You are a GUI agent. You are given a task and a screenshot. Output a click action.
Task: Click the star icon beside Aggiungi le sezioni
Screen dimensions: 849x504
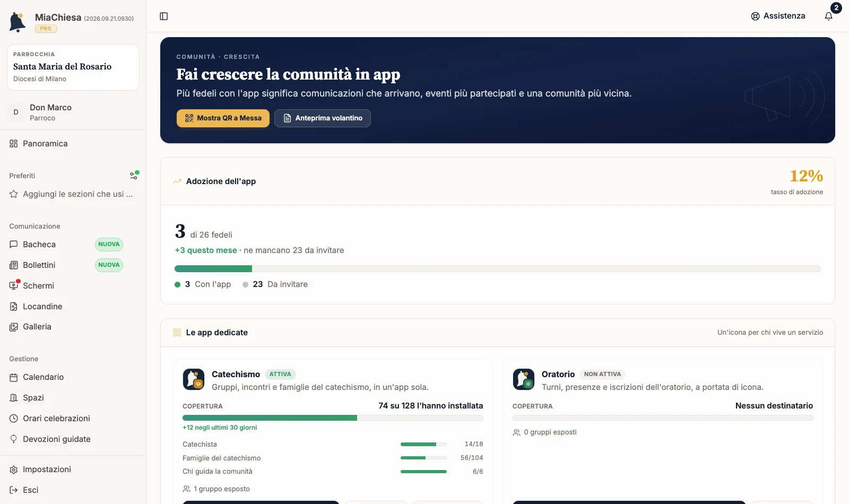[14, 194]
